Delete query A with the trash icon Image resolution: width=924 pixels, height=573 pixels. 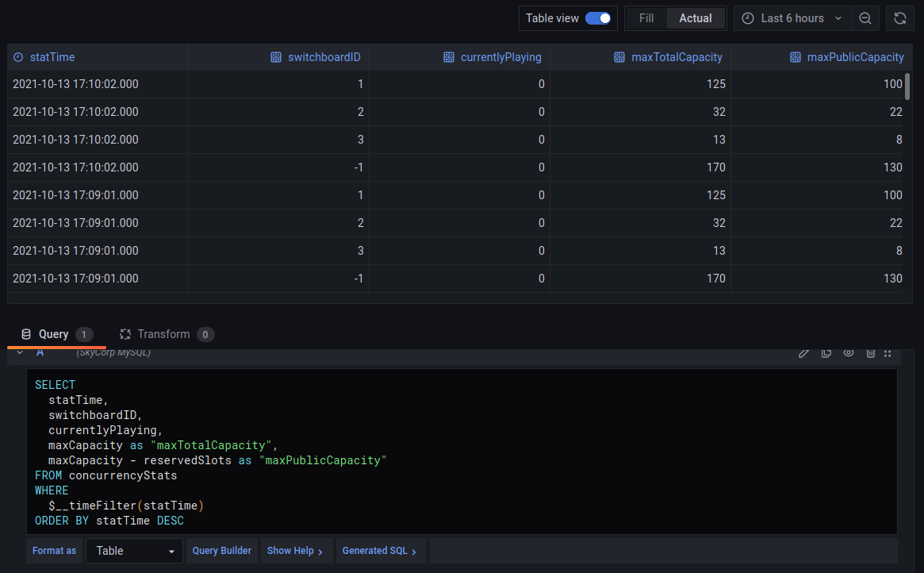pos(870,352)
